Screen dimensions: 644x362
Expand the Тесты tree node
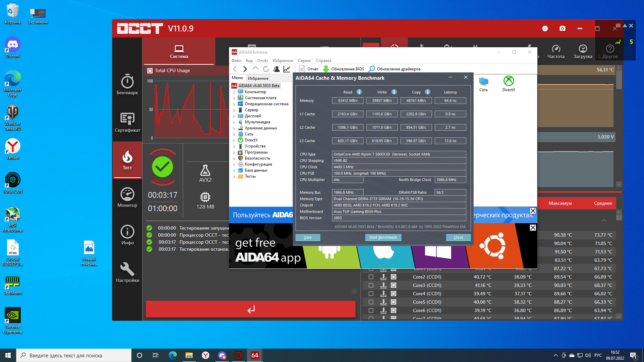coord(234,177)
